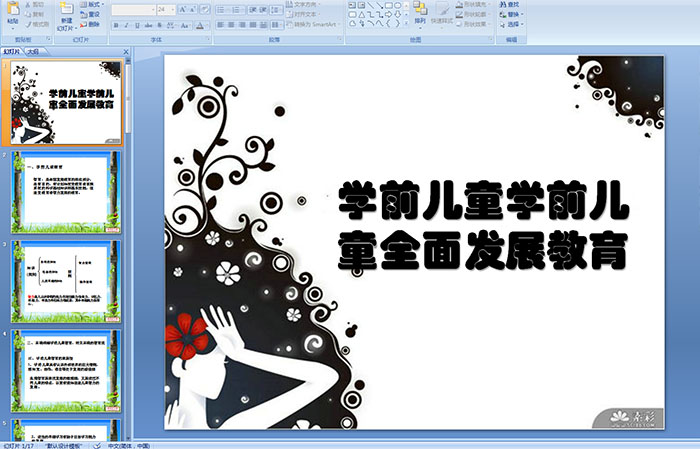Pick the oval shape in gallery
The width and height of the screenshot is (700, 449).
coord(398,5)
